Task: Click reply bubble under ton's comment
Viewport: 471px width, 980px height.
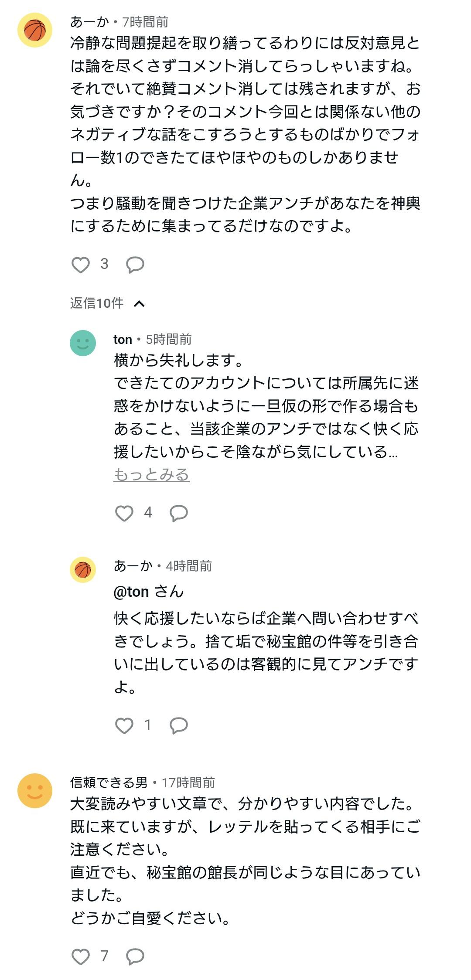Action: [179, 513]
